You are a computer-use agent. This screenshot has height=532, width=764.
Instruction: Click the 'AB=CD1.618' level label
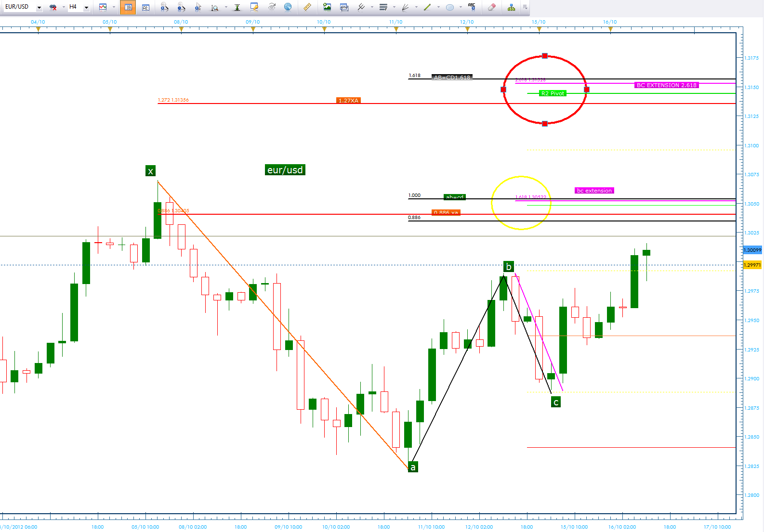click(x=452, y=77)
